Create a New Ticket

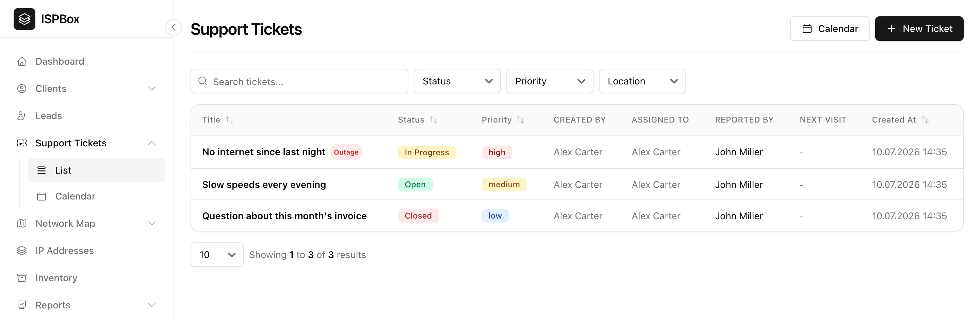pyautogui.click(x=919, y=29)
